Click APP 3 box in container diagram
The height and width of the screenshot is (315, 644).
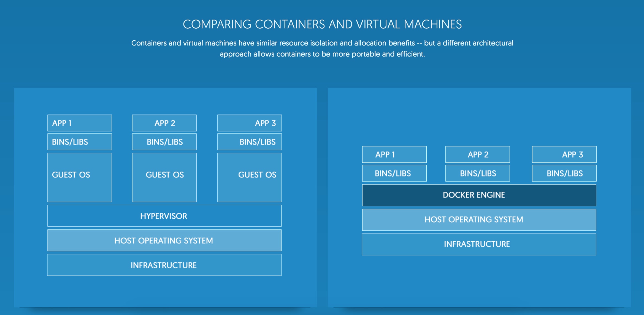(x=564, y=154)
